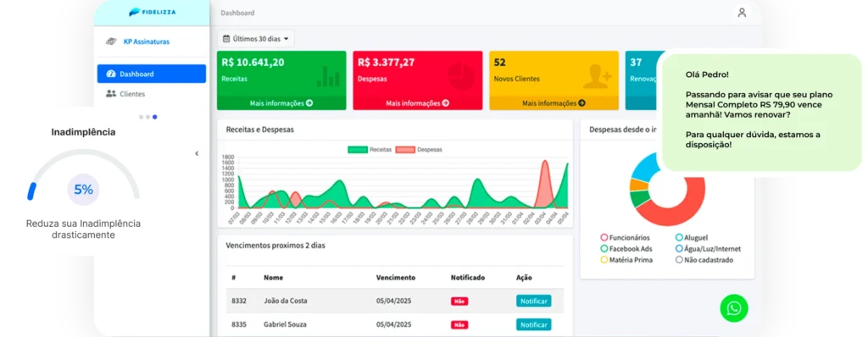This screenshot has width=868, height=337.
Task: Click the R$ 10.641,20 revenue value
Action: 253,62
